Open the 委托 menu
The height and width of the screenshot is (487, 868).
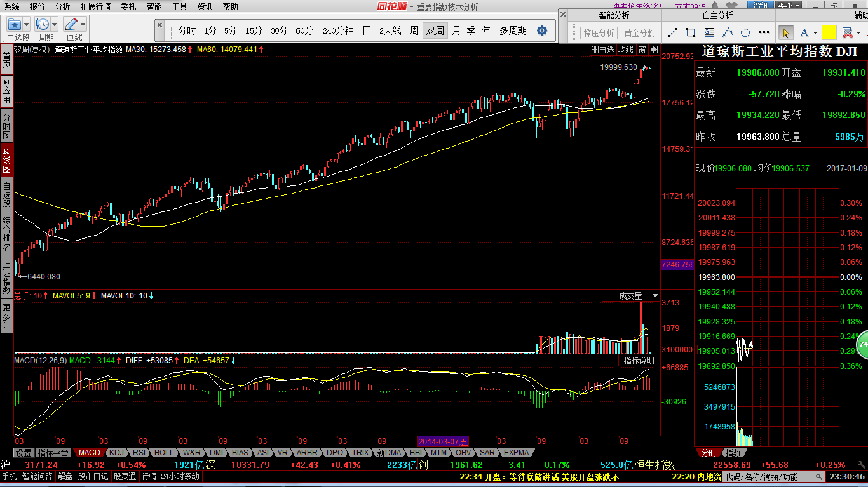click(x=128, y=6)
